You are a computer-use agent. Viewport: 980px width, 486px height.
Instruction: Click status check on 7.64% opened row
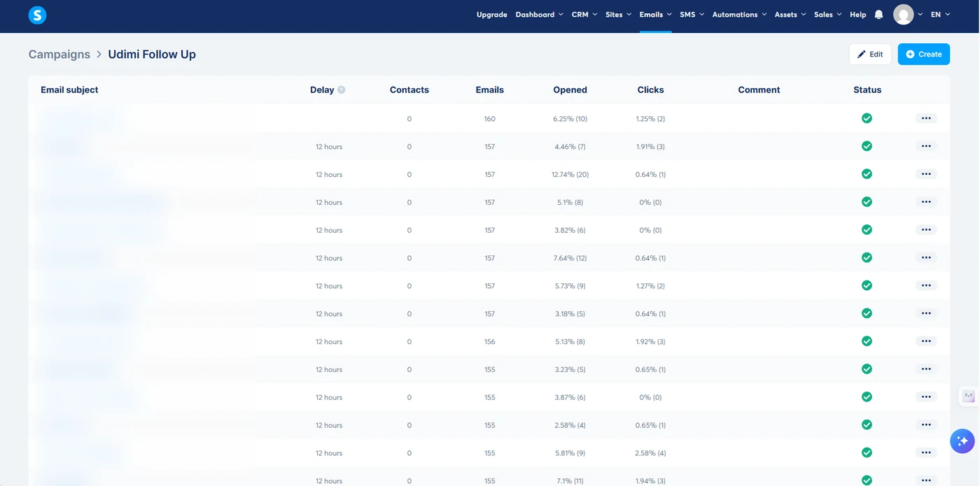click(867, 257)
